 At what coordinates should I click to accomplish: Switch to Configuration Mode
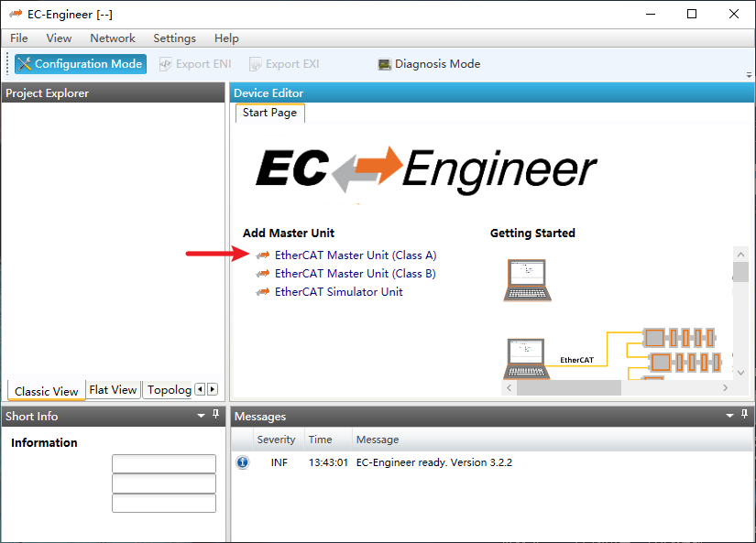[80, 64]
